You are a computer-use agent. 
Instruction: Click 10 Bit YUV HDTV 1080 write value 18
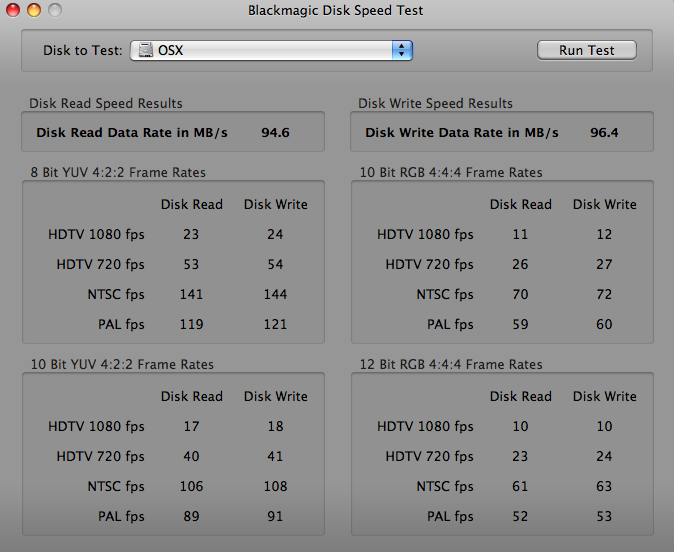(275, 426)
